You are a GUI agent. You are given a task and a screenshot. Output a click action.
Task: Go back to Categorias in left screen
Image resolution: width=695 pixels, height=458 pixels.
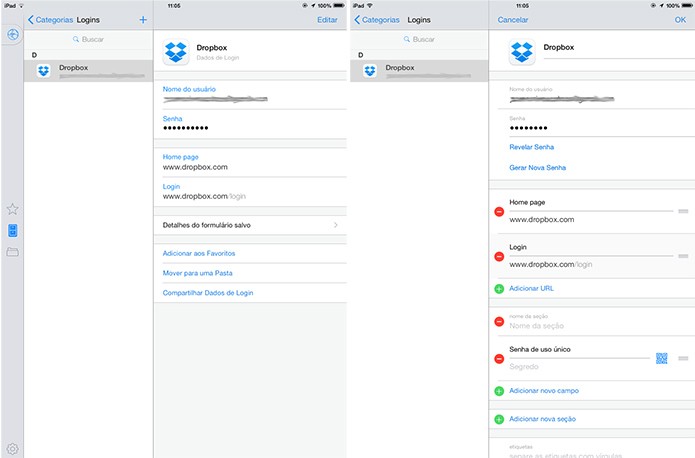tap(50, 20)
